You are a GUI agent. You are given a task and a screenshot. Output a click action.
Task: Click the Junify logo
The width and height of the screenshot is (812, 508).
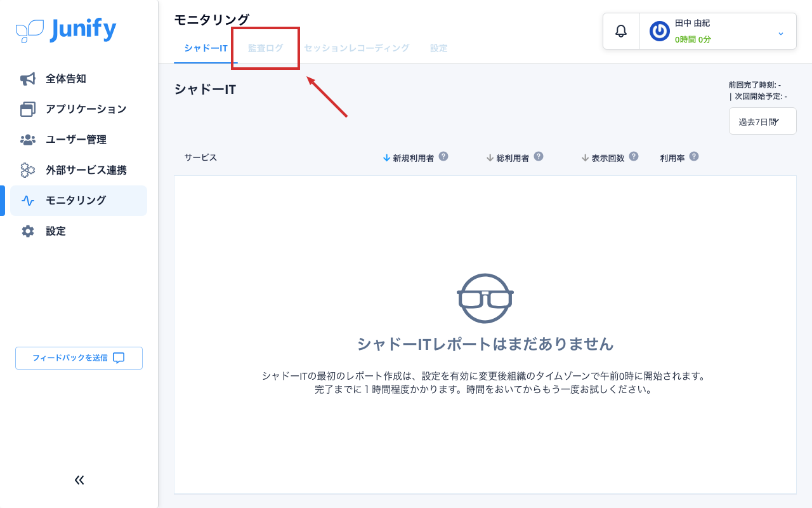[x=66, y=30]
